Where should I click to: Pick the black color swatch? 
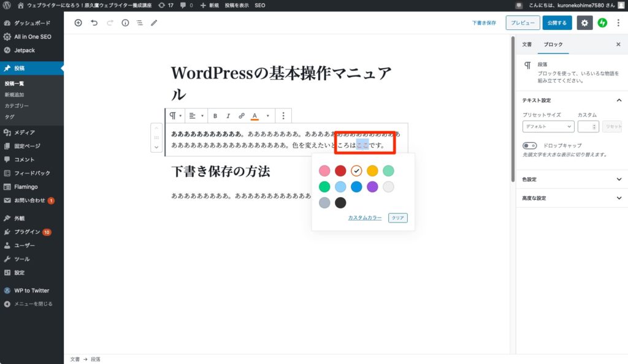(x=340, y=203)
